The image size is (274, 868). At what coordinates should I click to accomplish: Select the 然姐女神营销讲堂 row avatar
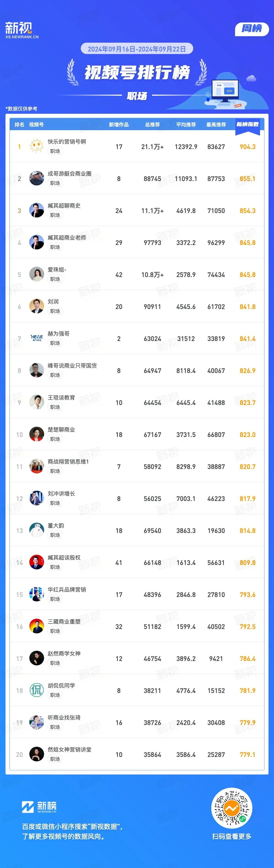[36, 754]
